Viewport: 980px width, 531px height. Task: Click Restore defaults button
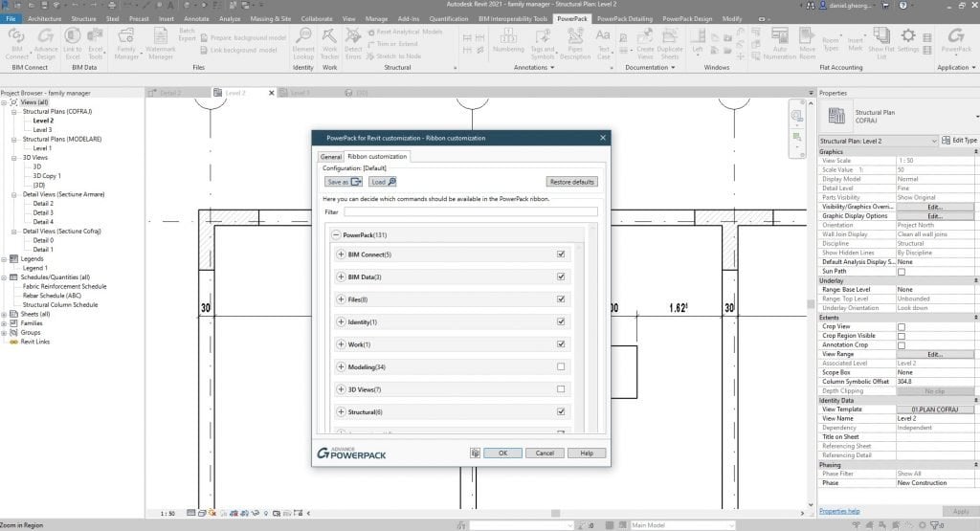pyautogui.click(x=571, y=182)
